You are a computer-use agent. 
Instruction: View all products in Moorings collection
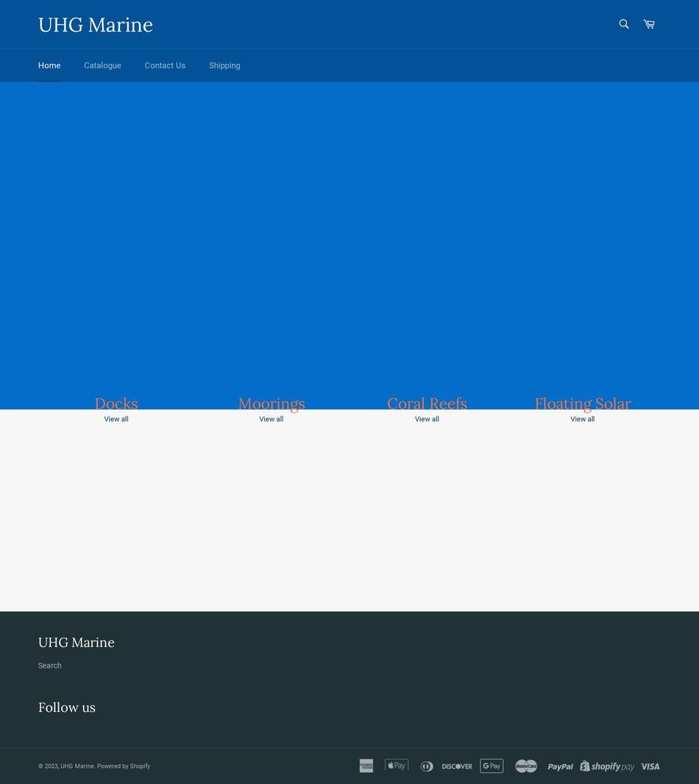[x=271, y=419]
